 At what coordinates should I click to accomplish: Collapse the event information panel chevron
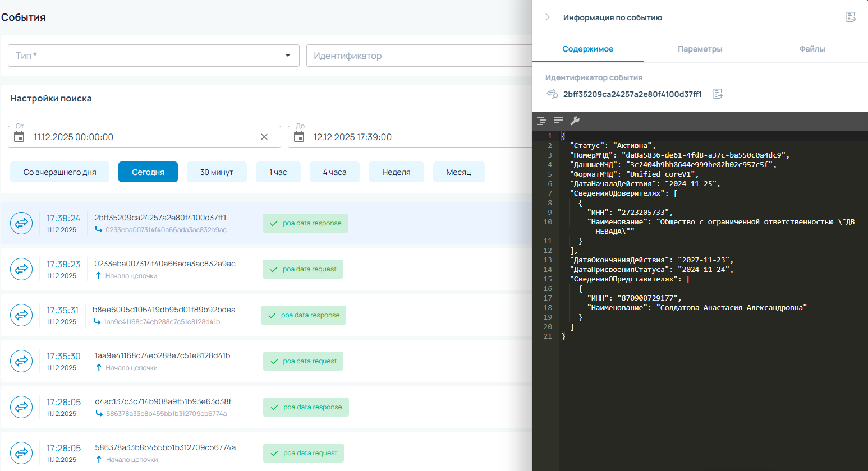tap(548, 17)
